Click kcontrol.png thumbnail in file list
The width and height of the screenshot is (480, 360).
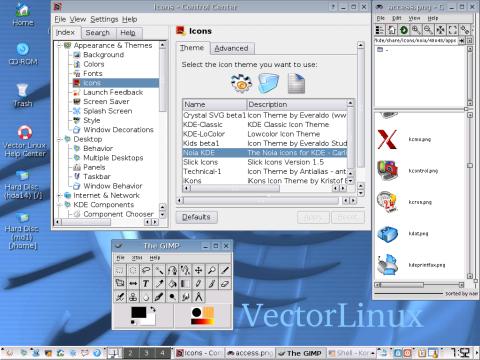click(387, 170)
